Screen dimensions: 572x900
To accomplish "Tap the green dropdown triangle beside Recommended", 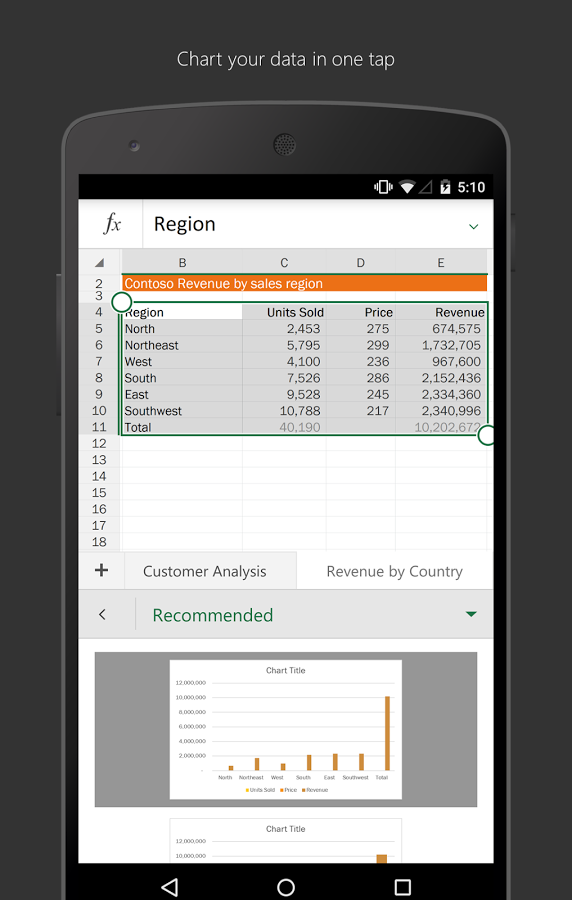I will (471, 614).
